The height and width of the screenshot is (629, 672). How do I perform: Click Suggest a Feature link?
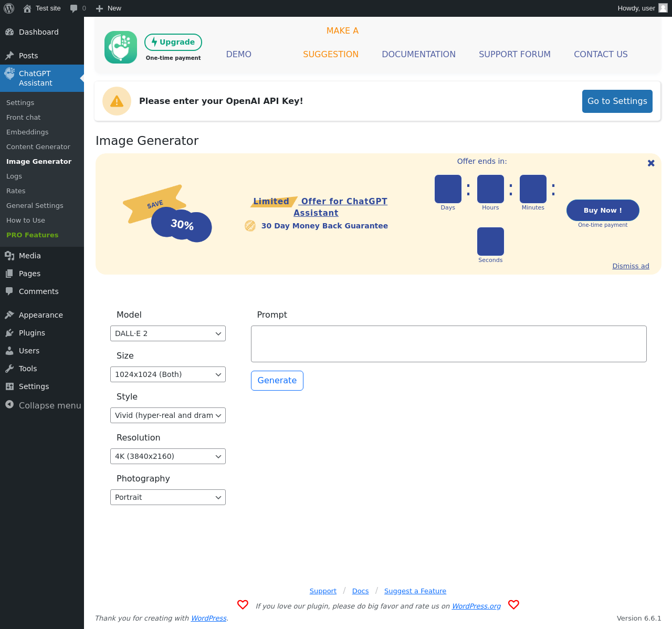[x=415, y=591]
